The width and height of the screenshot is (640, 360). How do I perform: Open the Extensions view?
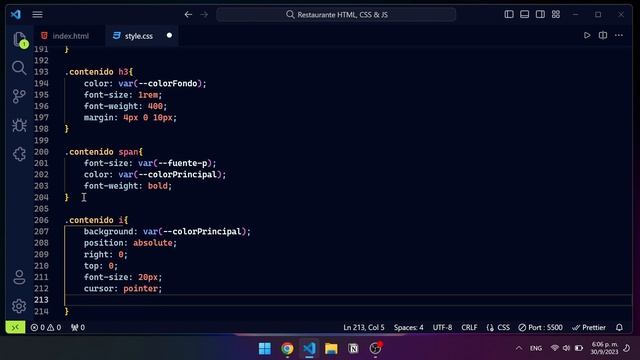(x=19, y=154)
